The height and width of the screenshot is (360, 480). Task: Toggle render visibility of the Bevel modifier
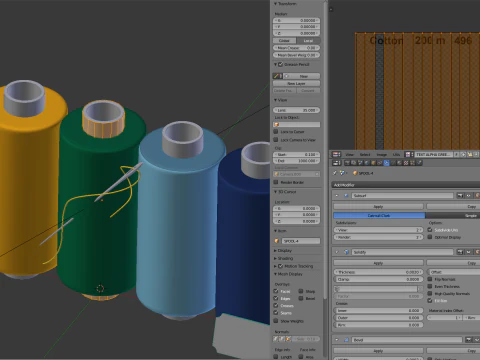pyautogui.click(x=469, y=340)
